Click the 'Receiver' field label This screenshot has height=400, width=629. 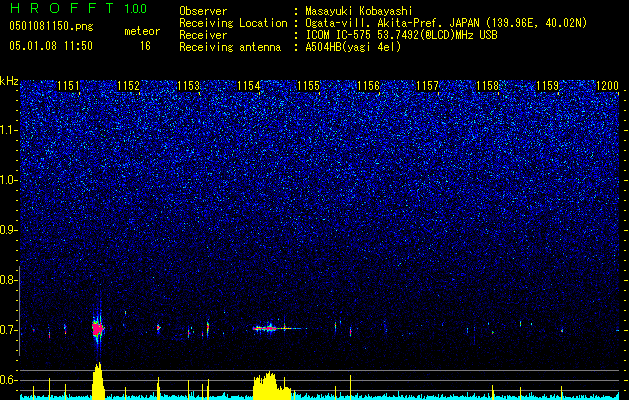coord(203,35)
